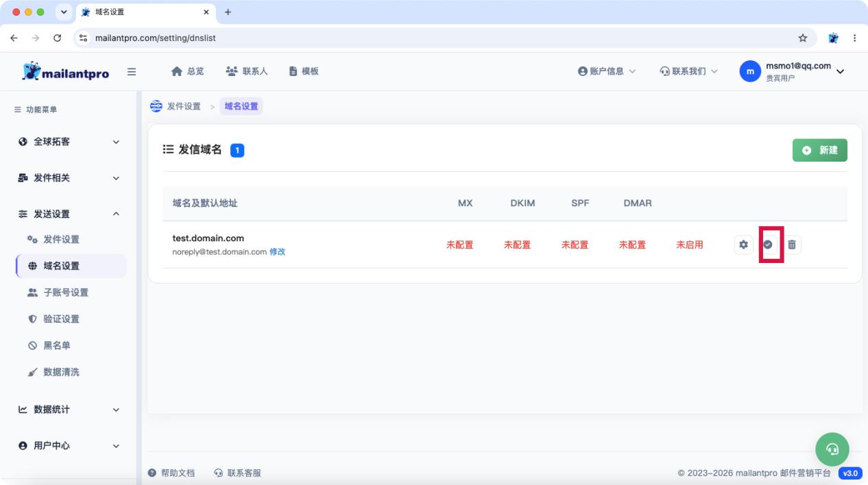Image resolution: width=868 pixels, height=485 pixels.
Task: Expand 用户中心 sidebar section
Action: [69, 446]
